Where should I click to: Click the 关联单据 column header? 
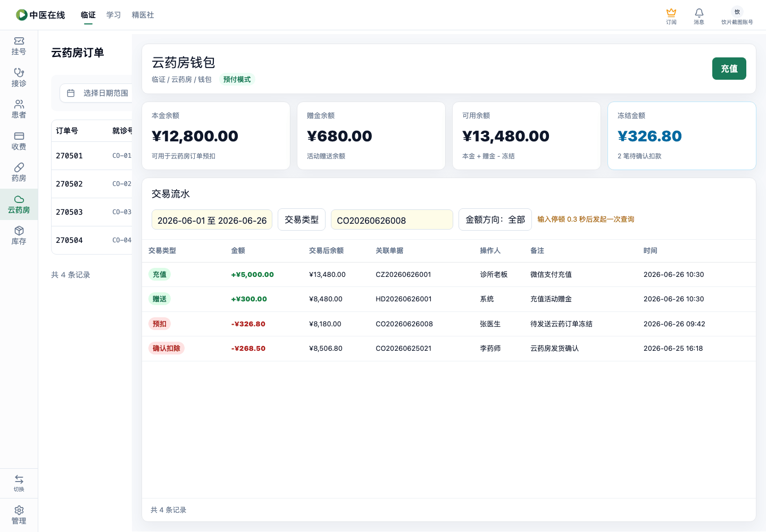389,251
